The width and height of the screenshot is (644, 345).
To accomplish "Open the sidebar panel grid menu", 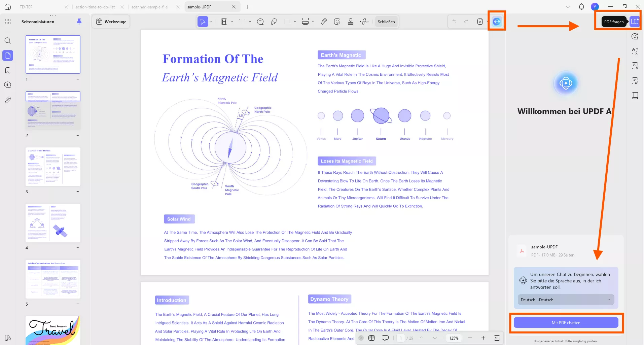I will pos(8,22).
